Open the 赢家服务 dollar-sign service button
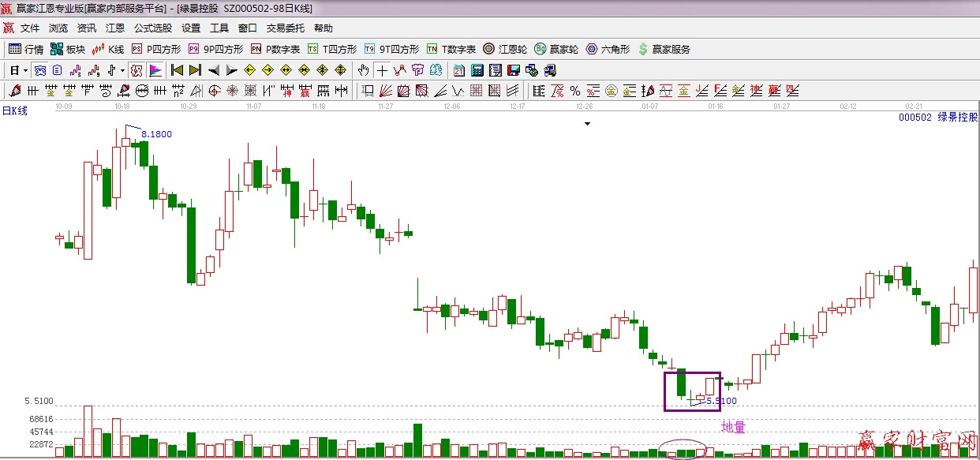Screen dimensions: 980x460 tap(664, 49)
